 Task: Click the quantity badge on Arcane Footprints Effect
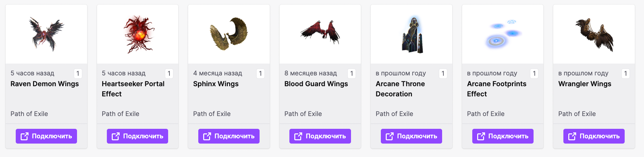coord(534,73)
